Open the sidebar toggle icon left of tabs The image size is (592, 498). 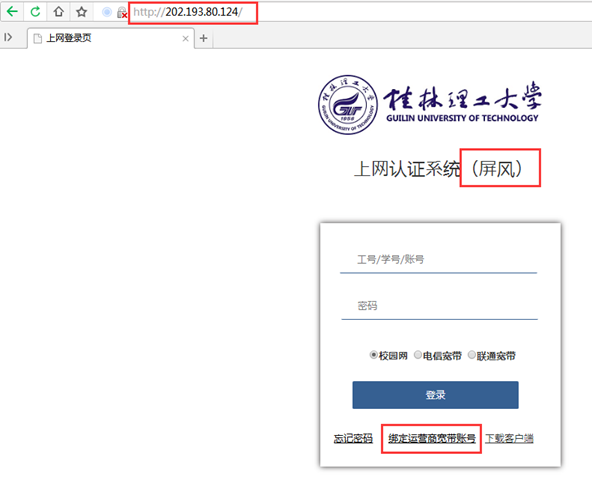click(x=8, y=37)
